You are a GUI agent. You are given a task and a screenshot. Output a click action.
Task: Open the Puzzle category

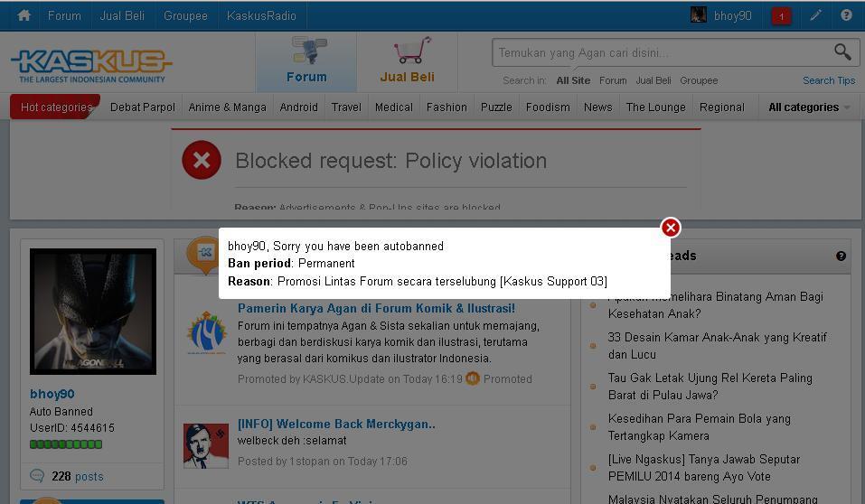496,107
